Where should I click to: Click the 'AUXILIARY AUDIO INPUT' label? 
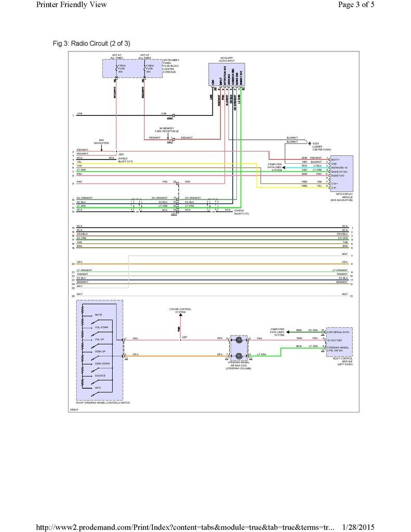[x=227, y=59]
